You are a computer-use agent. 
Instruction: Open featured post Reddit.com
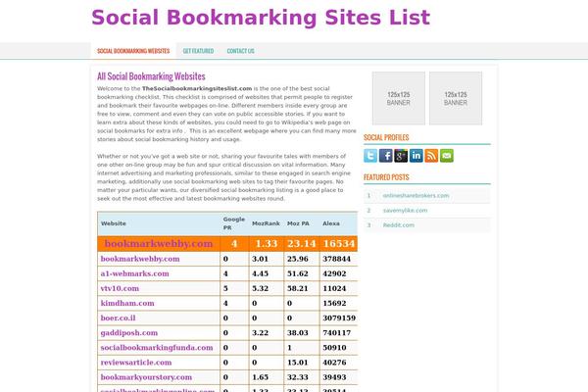pyautogui.click(x=398, y=225)
